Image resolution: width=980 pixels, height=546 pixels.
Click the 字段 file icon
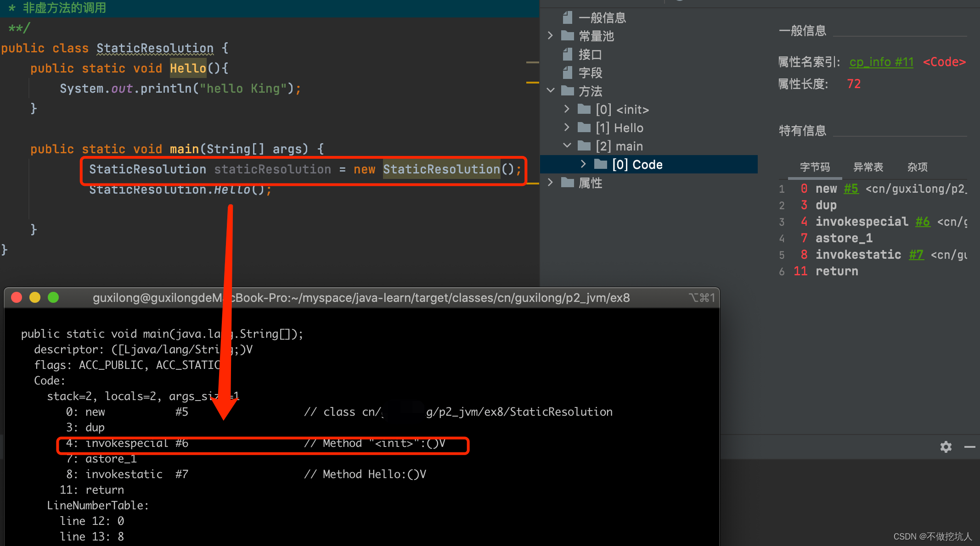pos(568,72)
